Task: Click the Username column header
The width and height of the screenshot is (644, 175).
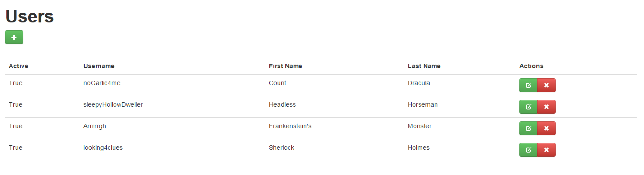Action: (99, 66)
